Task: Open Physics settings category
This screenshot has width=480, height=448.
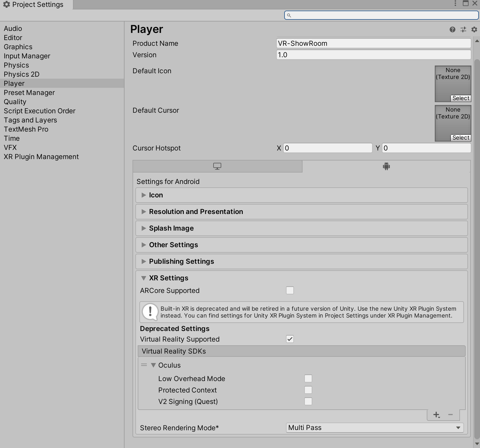Action: tap(62, 65)
